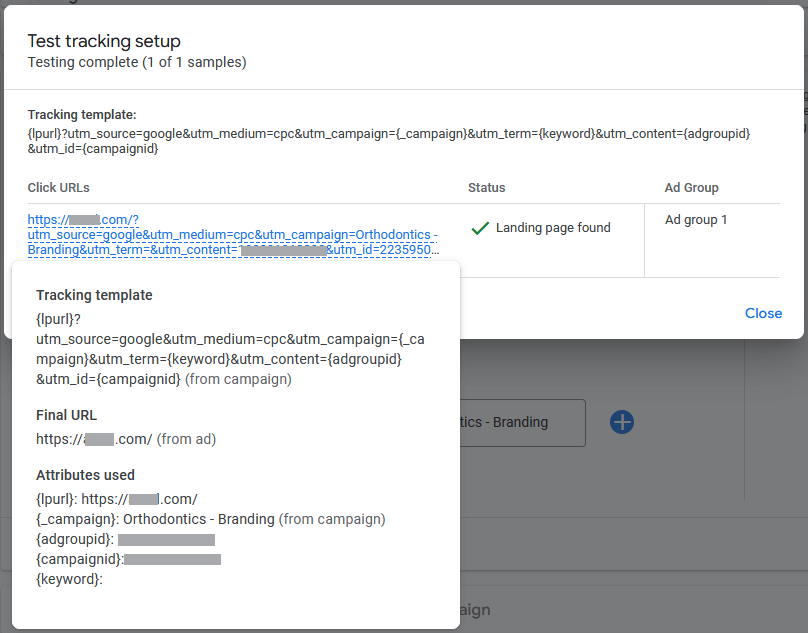This screenshot has width=808, height=633.
Task: Click the 'Click URLs' column header
Action: click(x=59, y=188)
